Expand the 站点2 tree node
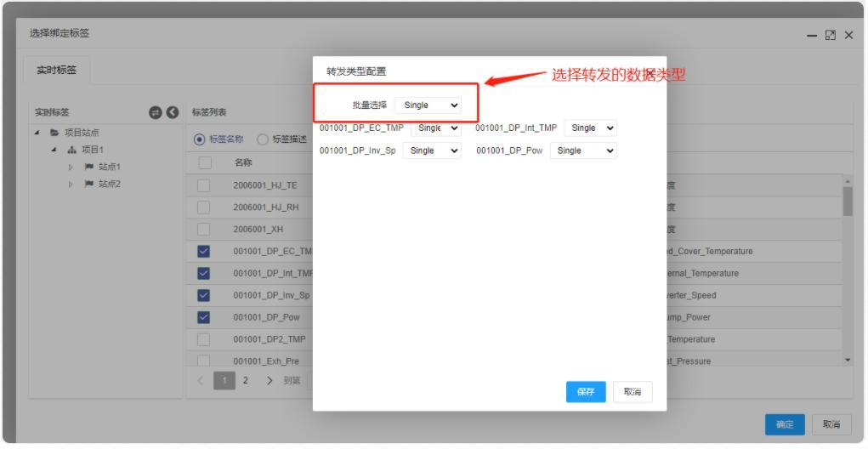The height and width of the screenshot is (449, 868). pos(71,184)
